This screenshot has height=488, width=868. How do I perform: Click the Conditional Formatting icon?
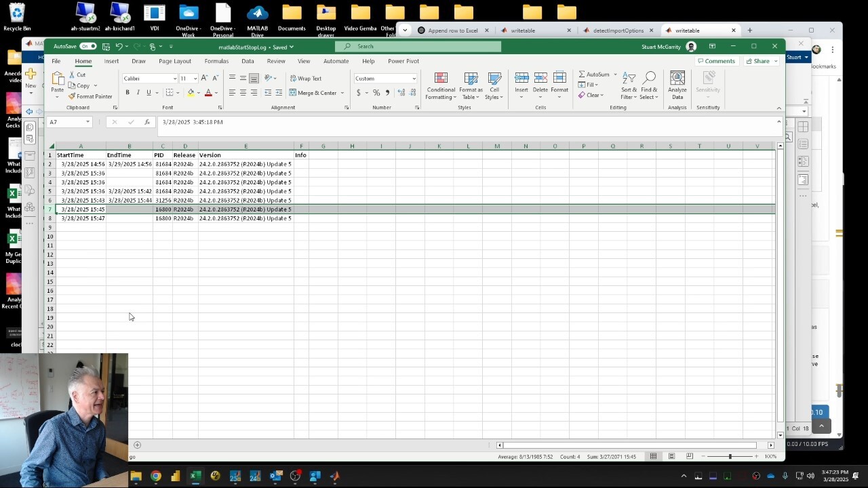pyautogui.click(x=441, y=79)
